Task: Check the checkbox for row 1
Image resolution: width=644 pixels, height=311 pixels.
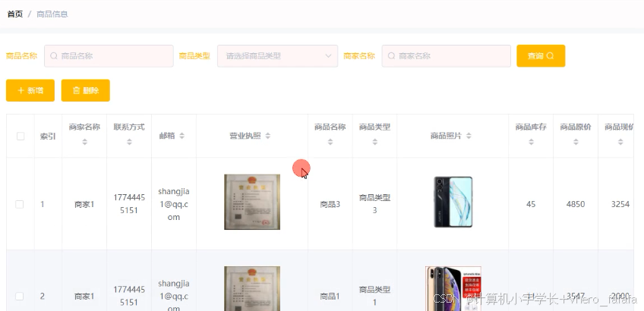Action: [19, 204]
